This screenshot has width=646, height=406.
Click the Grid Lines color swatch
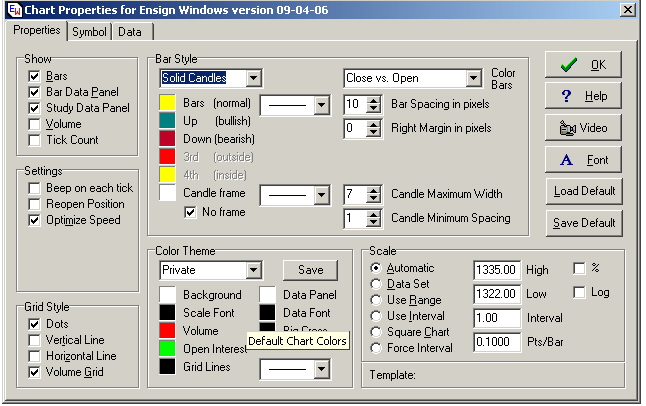(x=167, y=367)
